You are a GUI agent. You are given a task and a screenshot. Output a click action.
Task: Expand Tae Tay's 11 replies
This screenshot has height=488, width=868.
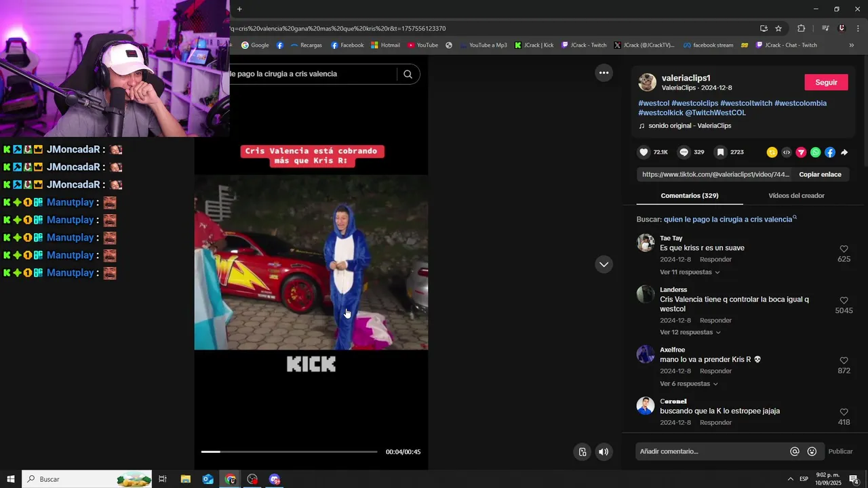point(690,272)
